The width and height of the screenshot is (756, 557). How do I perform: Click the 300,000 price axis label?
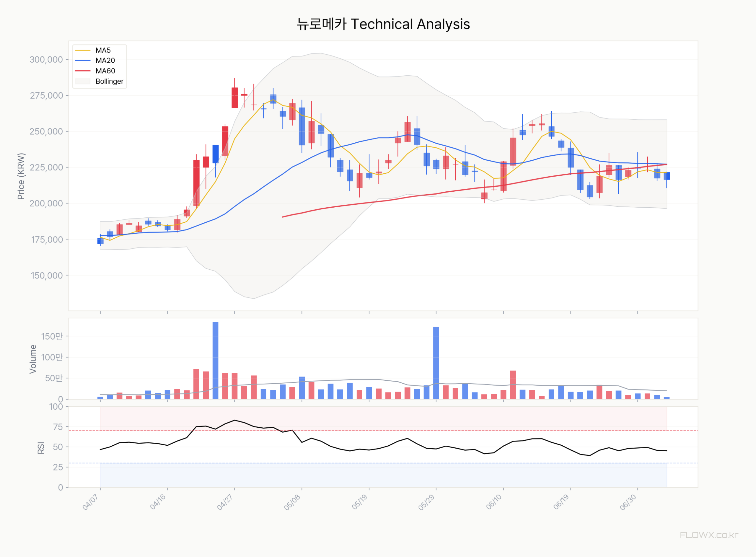(x=47, y=60)
